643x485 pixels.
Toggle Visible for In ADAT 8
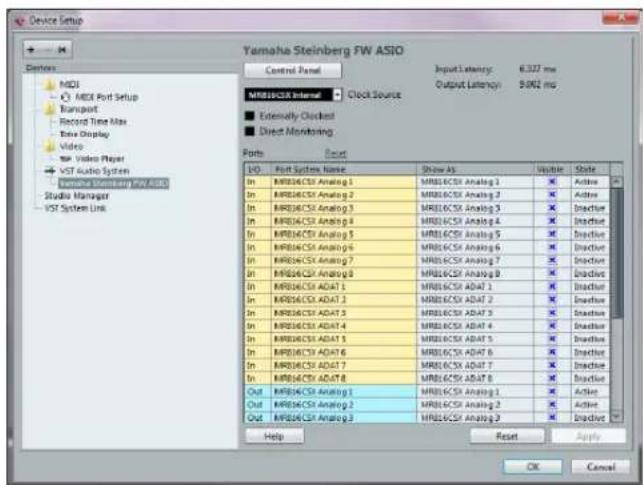[x=552, y=378]
